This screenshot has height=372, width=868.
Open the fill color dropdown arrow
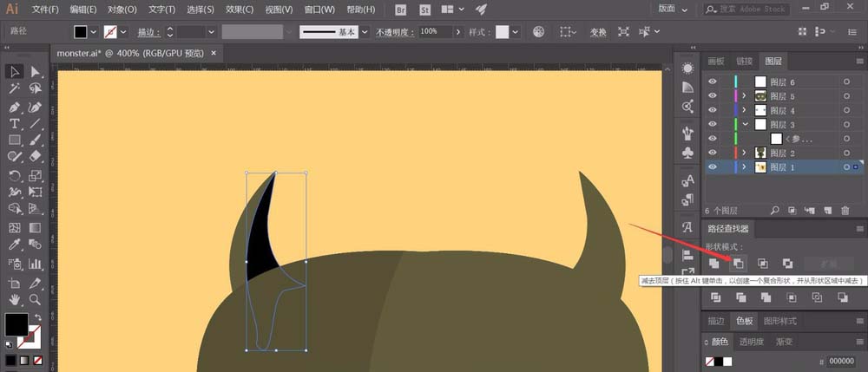[94, 32]
